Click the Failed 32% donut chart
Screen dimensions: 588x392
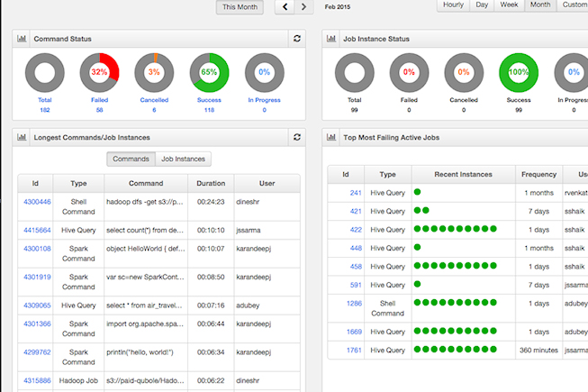(99, 71)
